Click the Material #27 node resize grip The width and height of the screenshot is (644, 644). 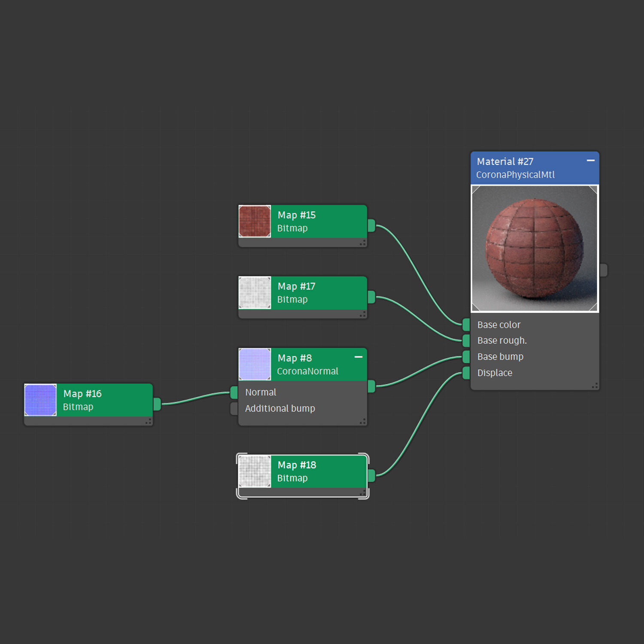595,386
